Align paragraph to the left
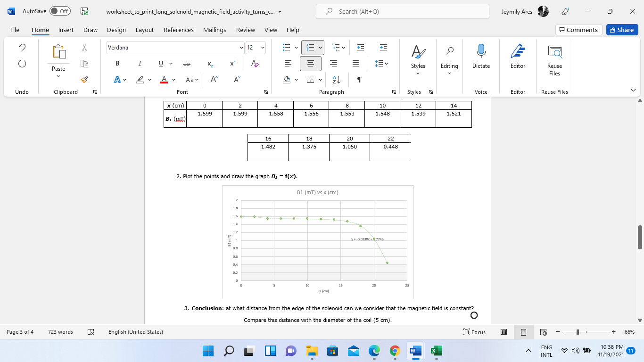 tap(288, 63)
